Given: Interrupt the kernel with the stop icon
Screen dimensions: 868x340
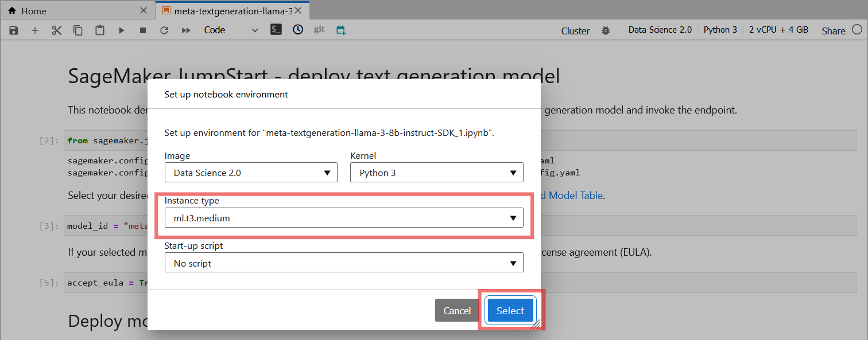Looking at the screenshot, I should 143,30.
